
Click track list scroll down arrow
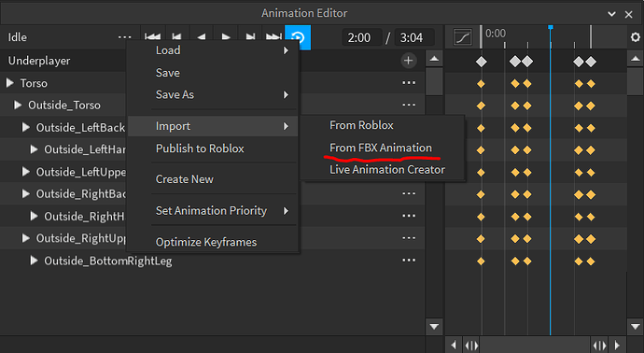tap(434, 327)
